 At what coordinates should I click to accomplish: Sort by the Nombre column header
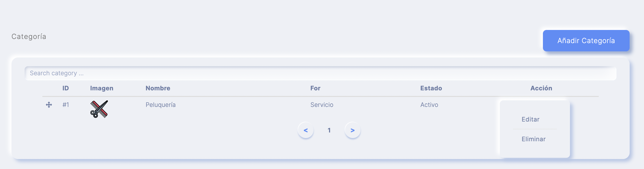[x=158, y=88]
